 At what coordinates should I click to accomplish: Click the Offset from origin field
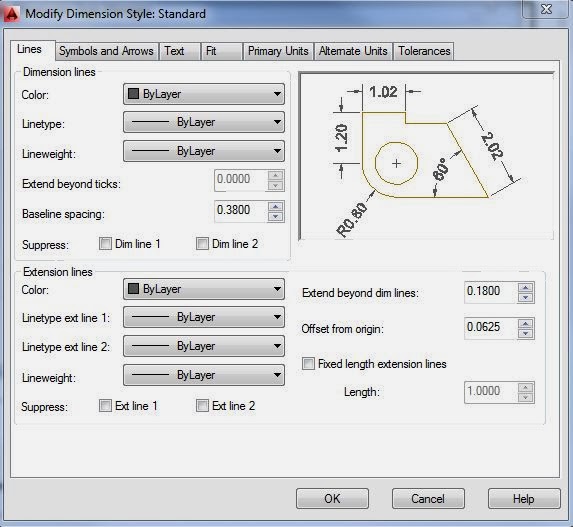pos(490,328)
